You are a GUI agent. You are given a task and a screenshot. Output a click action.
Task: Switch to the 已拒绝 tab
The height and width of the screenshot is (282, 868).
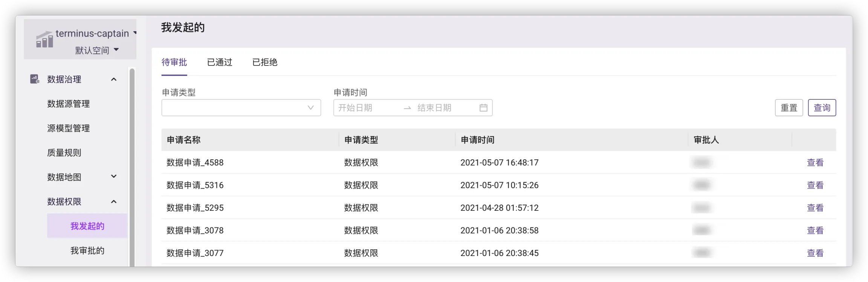264,62
